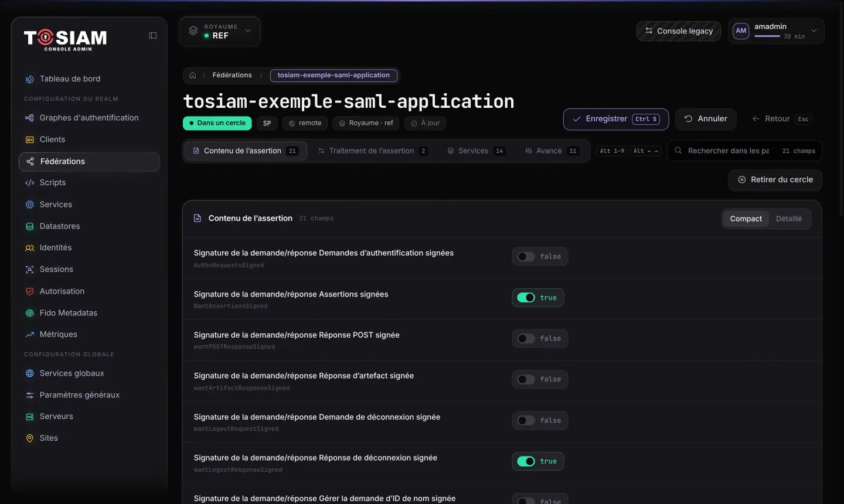Image resolution: width=844 pixels, height=504 pixels.
Task: Select the Avancé tab
Action: 552,151
